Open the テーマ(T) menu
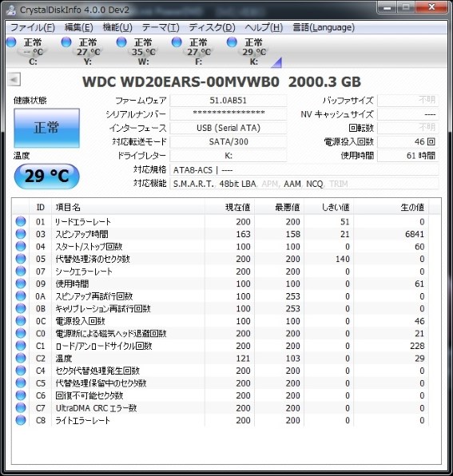The height and width of the screenshot is (476, 453). tap(161, 28)
